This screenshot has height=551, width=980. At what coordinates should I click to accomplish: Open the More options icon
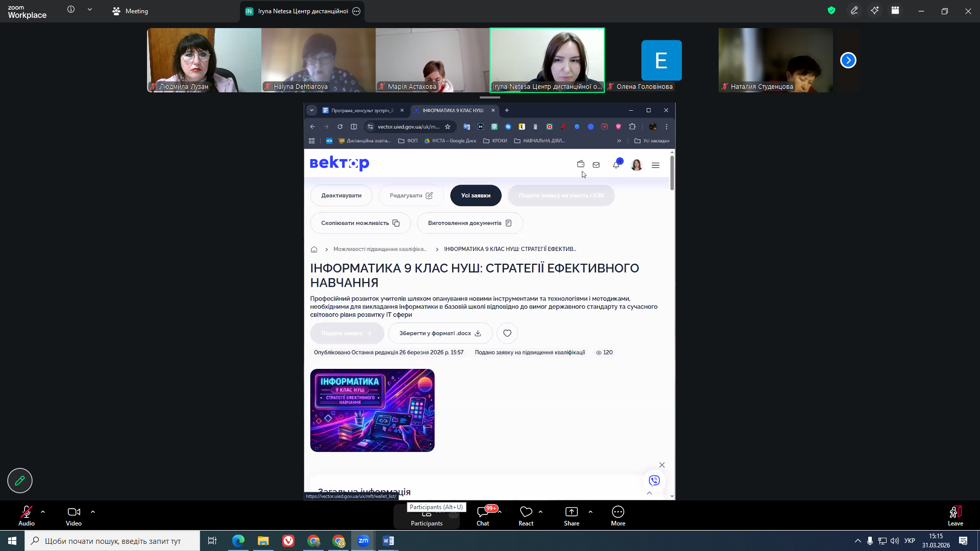[618, 512]
